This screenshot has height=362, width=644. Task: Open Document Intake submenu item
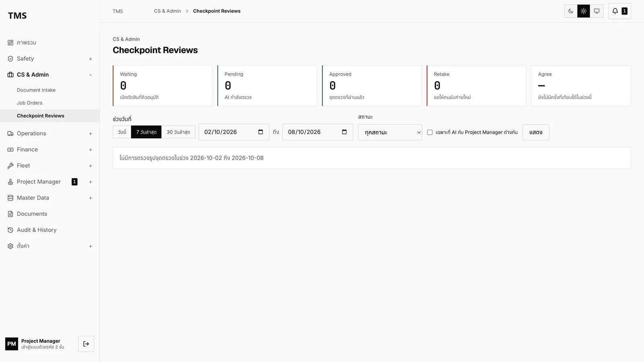tap(50, 90)
